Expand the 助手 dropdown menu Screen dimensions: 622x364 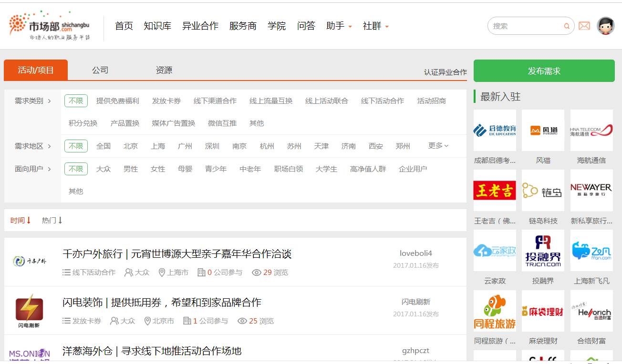339,26
